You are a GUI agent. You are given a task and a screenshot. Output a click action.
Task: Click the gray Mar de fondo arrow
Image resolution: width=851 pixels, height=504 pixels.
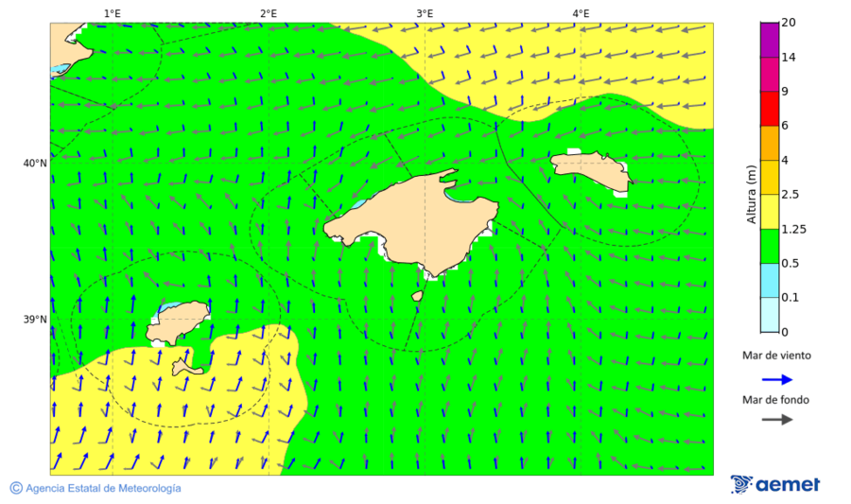pos(777,419)
